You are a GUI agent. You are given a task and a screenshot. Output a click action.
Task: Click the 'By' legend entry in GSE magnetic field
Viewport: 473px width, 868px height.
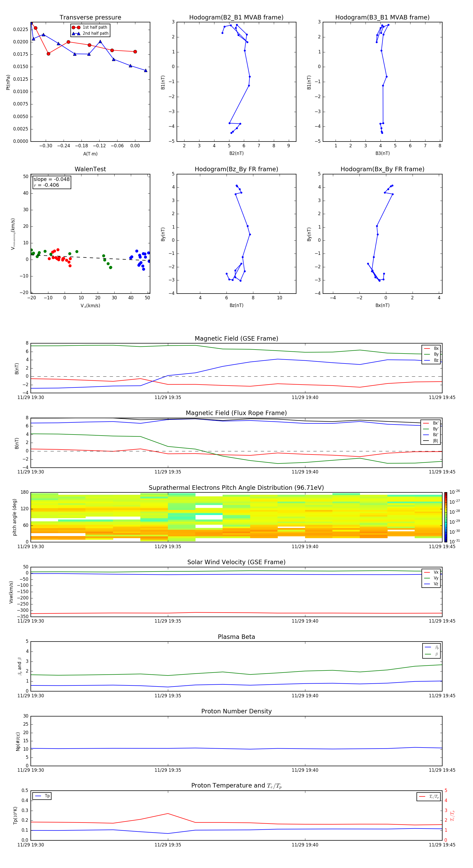(x=431, y=354)
